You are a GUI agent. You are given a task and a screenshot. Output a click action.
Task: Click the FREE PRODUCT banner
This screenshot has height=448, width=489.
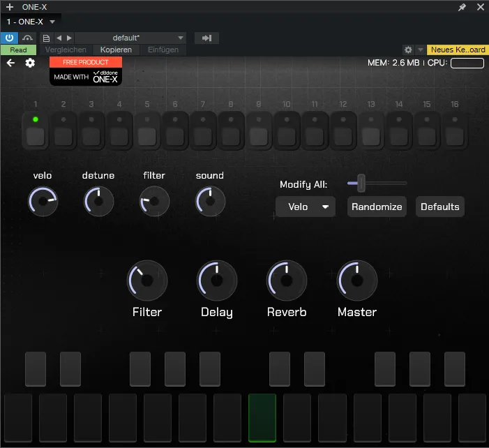tap(86, 62)
